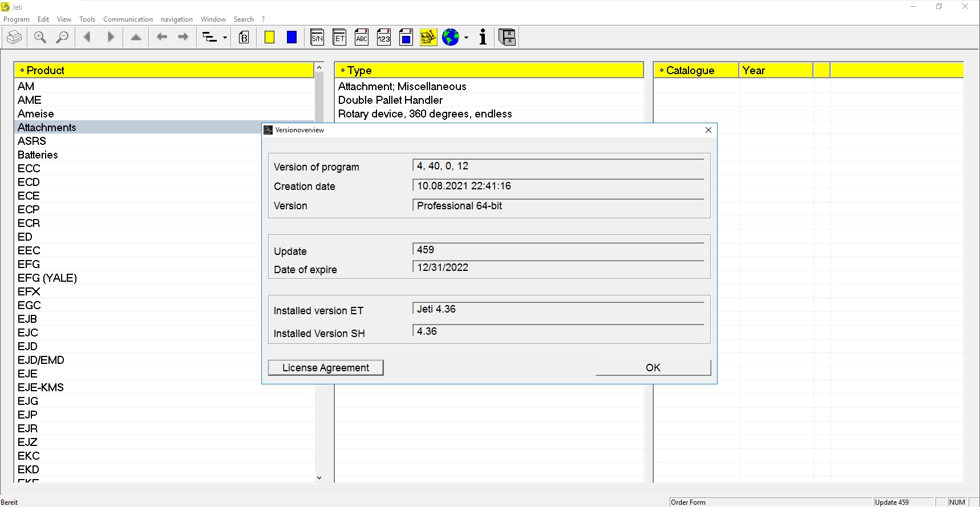Open the navigation menu

pyautogui.click(x=177, y=19)
